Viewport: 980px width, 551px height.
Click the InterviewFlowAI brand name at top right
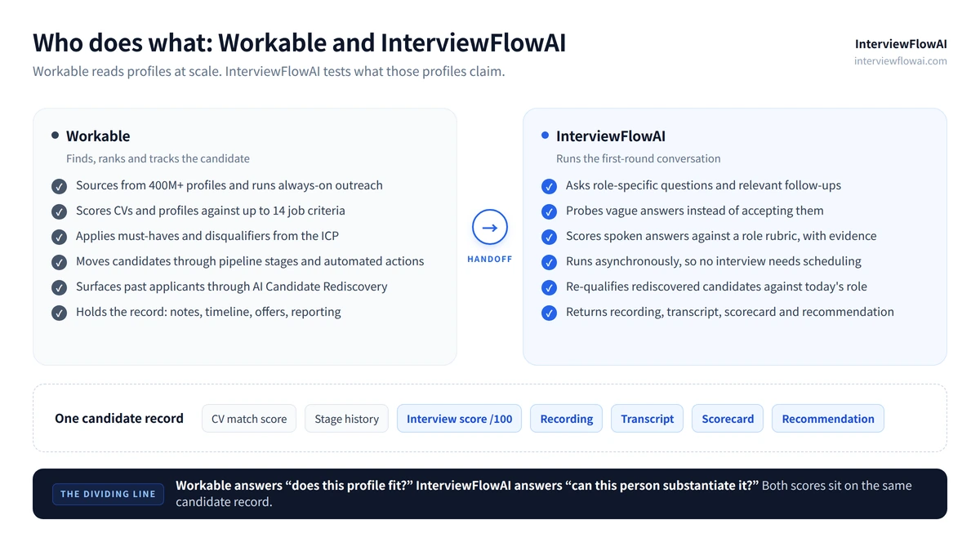coord(901,44)
